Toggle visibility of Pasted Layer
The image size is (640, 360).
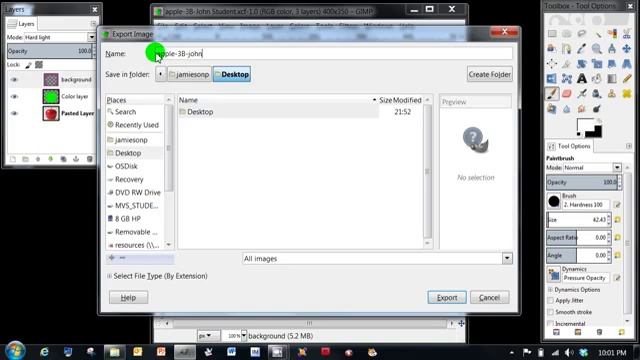pyautogui.click(x=14, y=113)
